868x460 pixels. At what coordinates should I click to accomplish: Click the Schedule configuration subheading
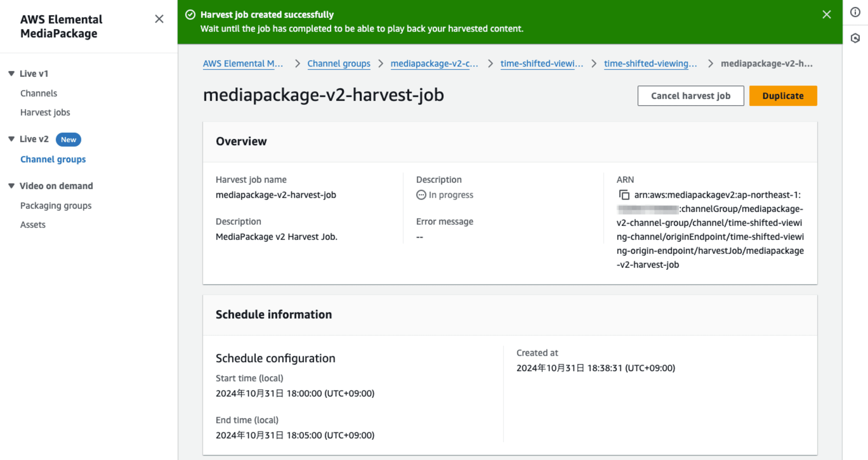point(276,358)
